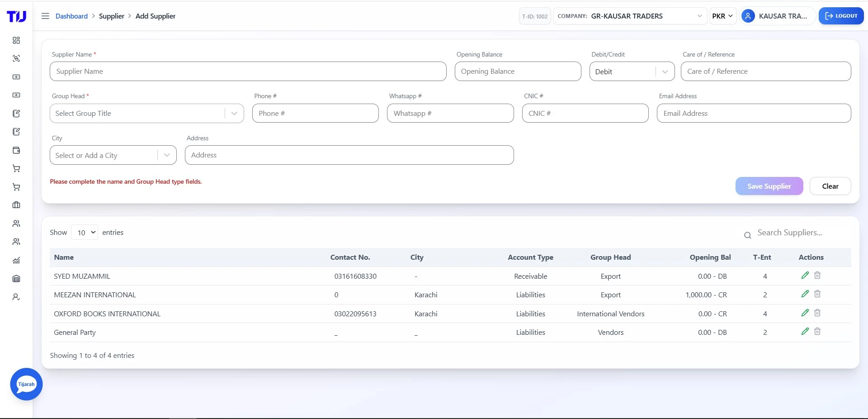Open the user profile icon at sidebar bottom

click(x=16, y=297)
